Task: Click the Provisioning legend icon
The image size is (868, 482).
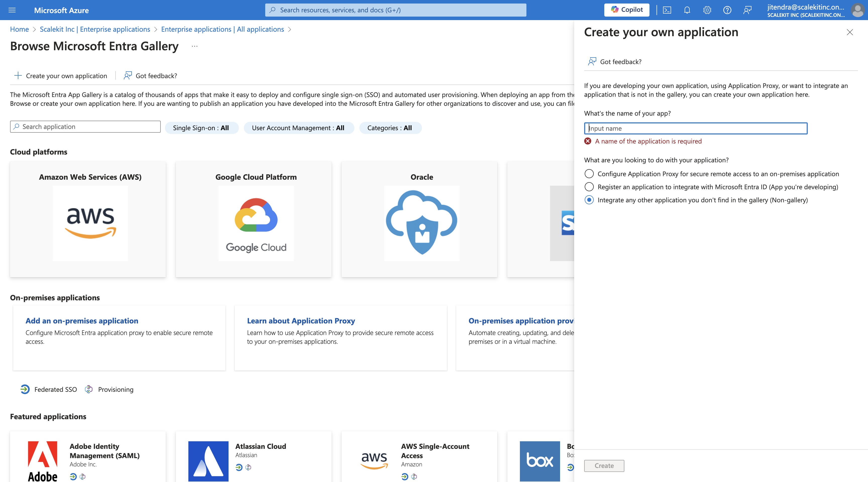Action: pyautogui.click(x=89, y=389)
